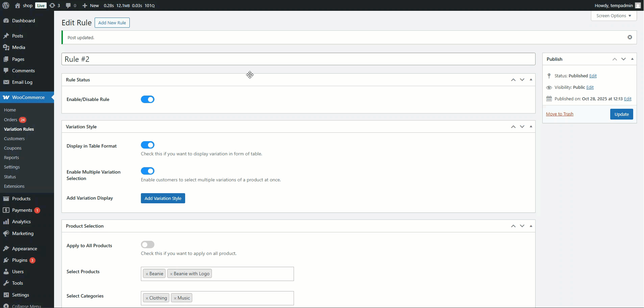Click the Move to Trash link

pos(560,114)
